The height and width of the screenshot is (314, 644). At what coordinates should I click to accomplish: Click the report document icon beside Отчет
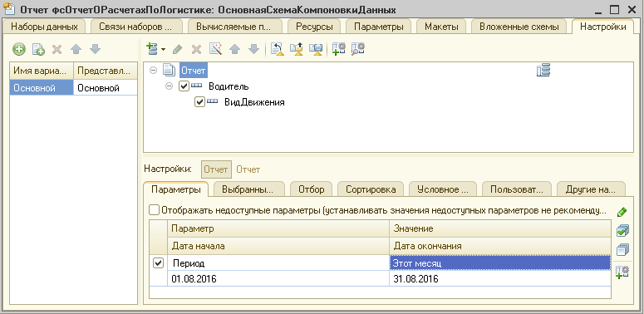click(170, 70)
